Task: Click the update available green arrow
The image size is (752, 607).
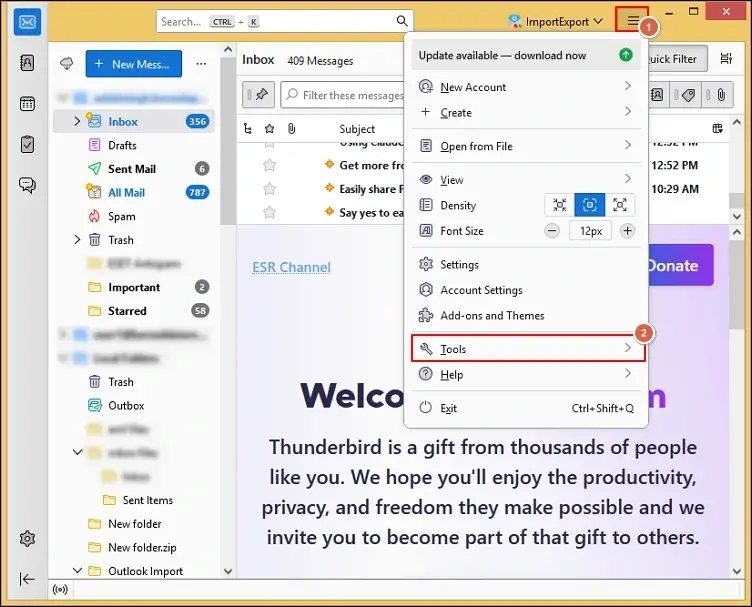Action: click(x=625, y=55)
